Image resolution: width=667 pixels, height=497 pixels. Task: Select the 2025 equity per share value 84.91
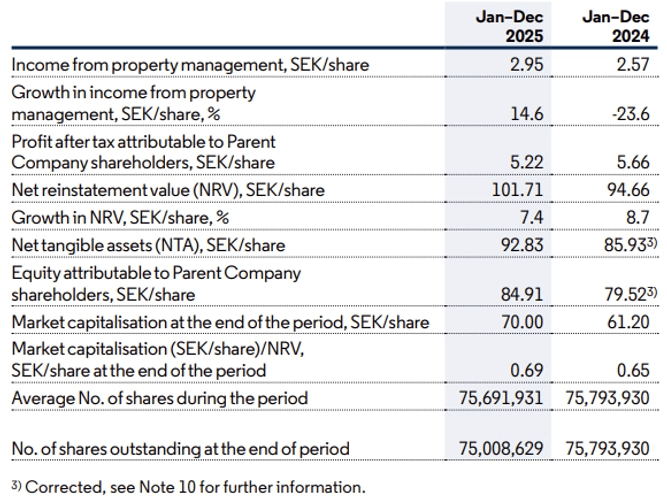(520, 294)
